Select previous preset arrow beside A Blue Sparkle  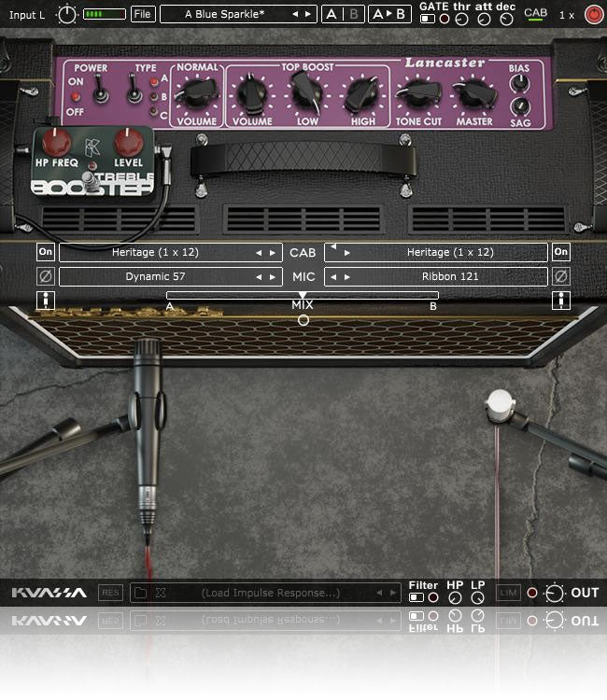[x=295, y=14]
